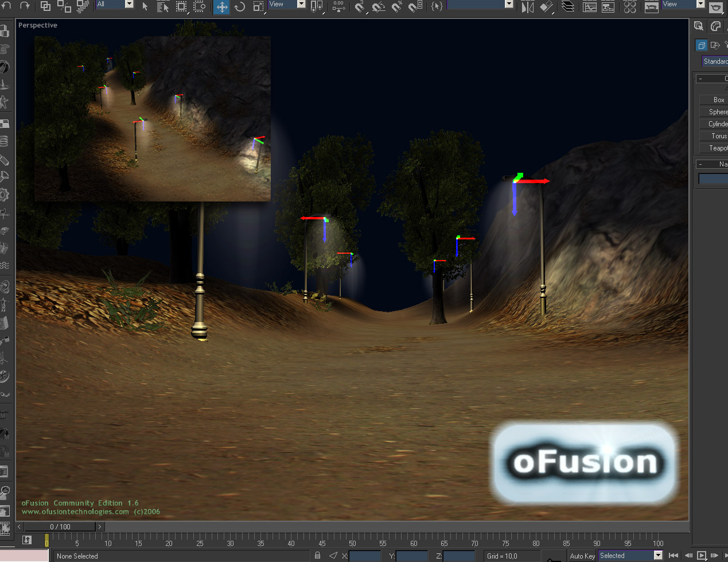Click the Use Pivot Point Center icon
This screenshot has width=728, height=562.
coord(317,6)
